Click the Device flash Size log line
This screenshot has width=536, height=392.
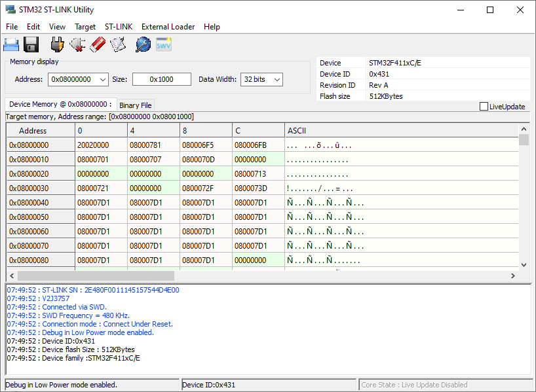71,349
